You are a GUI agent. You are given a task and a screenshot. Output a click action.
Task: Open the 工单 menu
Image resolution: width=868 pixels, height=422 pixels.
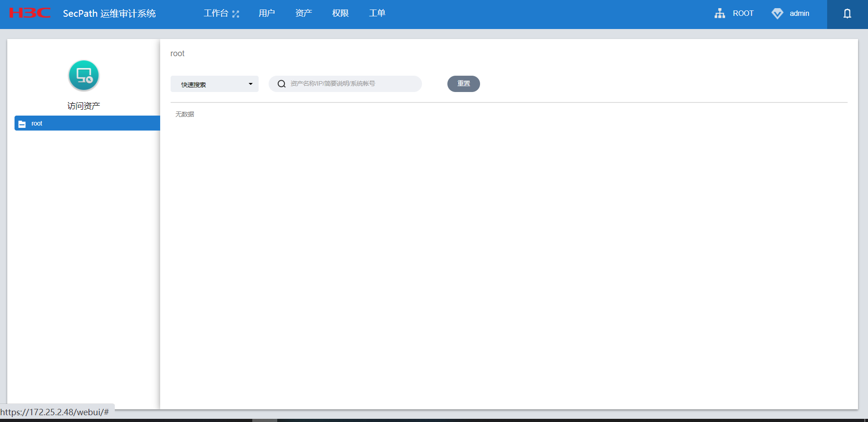click(377, 13)
